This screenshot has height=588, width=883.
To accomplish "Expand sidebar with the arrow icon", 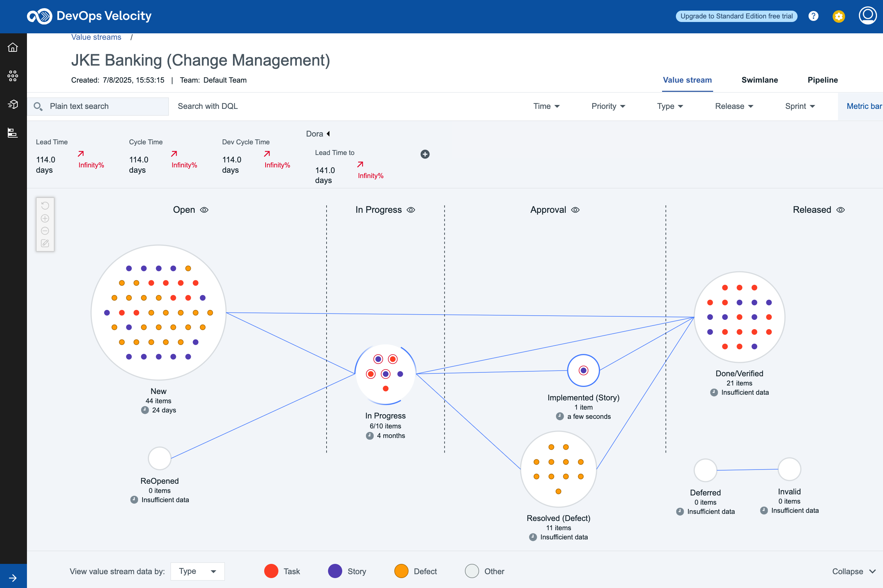I will coord(13,578).
